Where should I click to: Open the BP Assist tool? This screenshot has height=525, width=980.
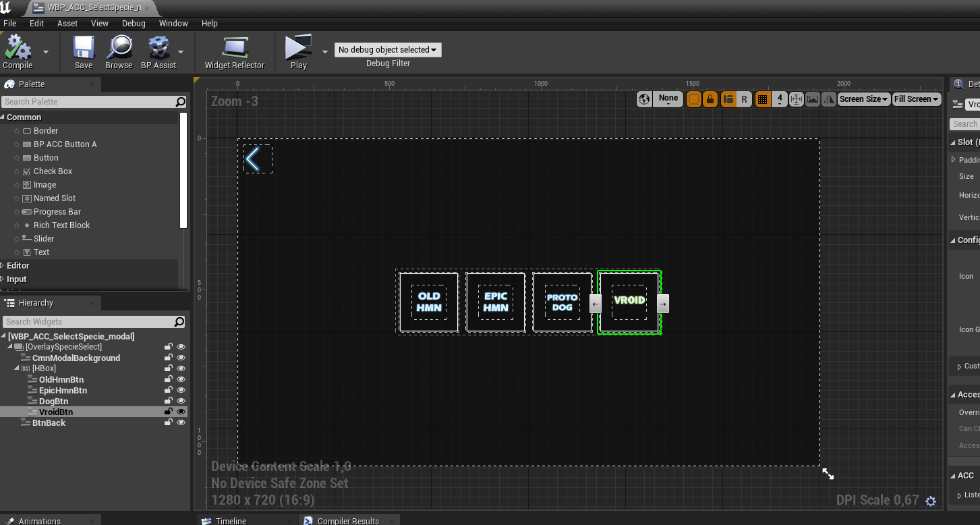(158, 52)
